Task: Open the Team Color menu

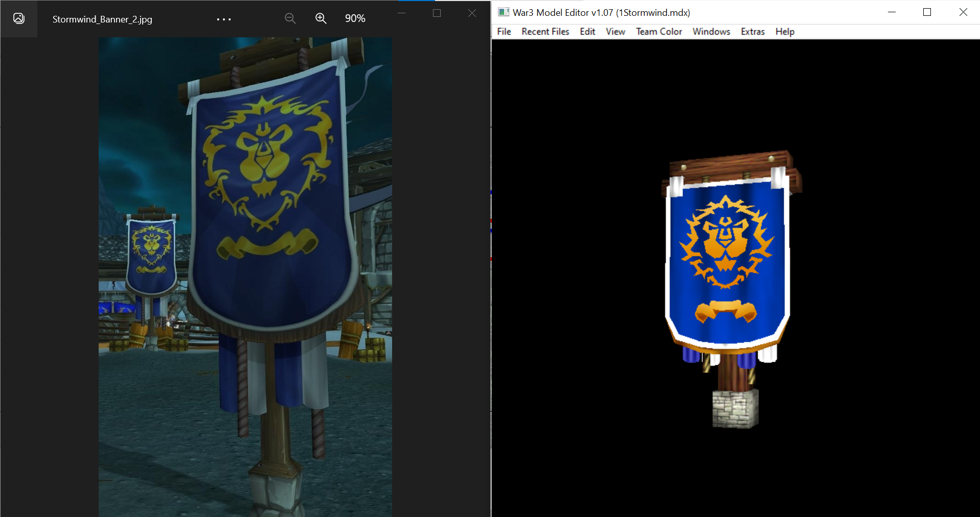Action: pyautogui.click(x=659, y=32)
